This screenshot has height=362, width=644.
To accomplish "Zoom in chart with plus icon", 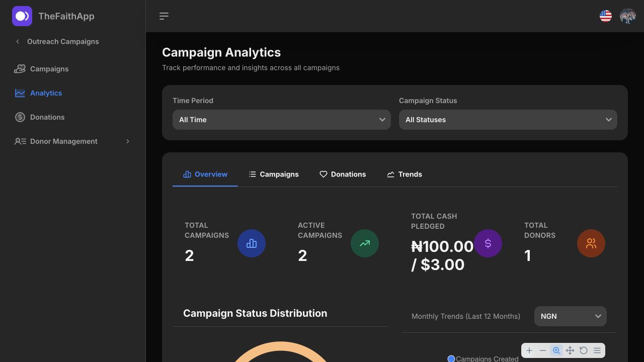I will (x=529, y=350).
